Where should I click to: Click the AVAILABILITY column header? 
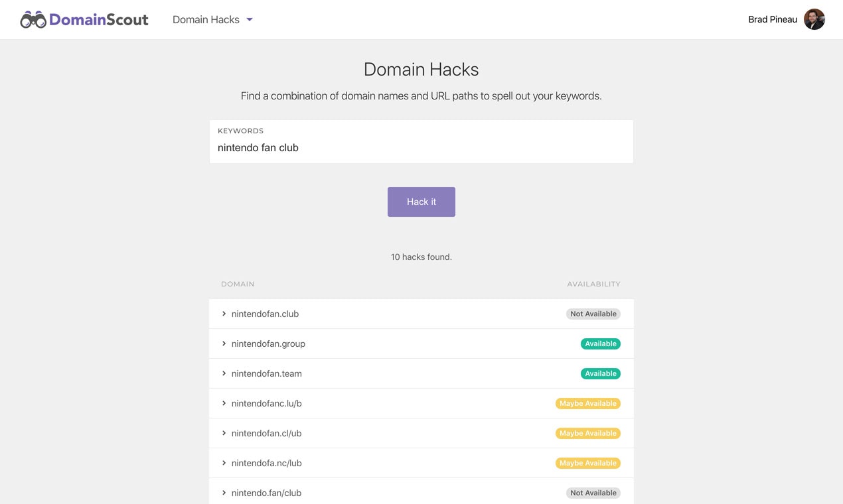click(x=593, y=284)
